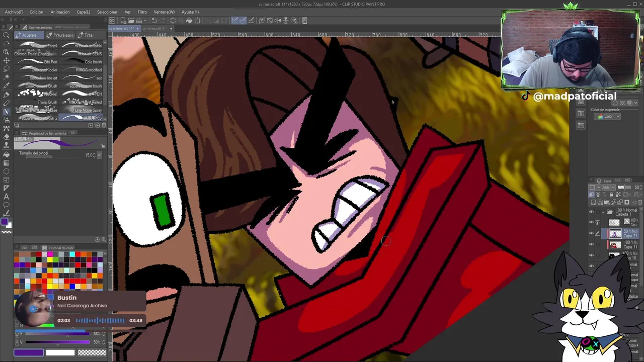Screen dimensions: 644x362
Task: Click the transparent color swatch
Action: (92, 352)
